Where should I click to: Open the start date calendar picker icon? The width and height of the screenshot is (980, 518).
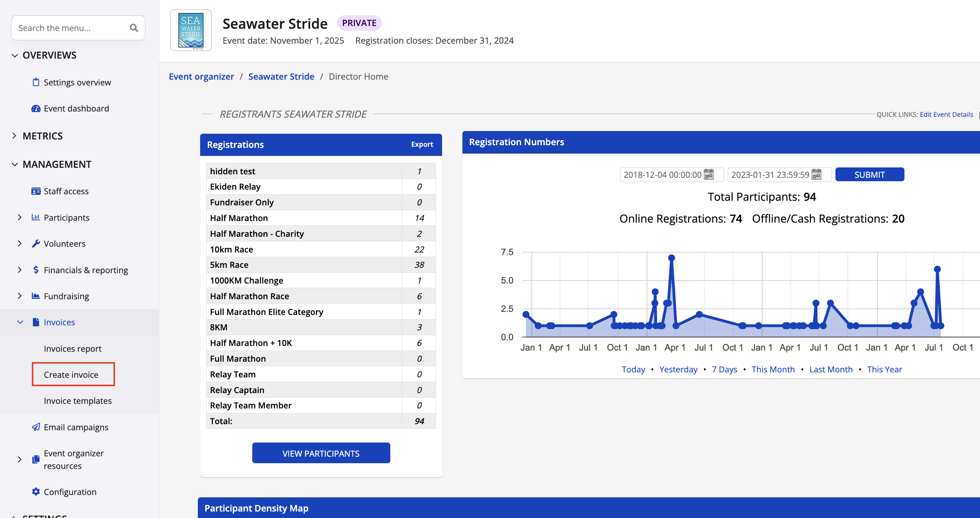[709, 175]
